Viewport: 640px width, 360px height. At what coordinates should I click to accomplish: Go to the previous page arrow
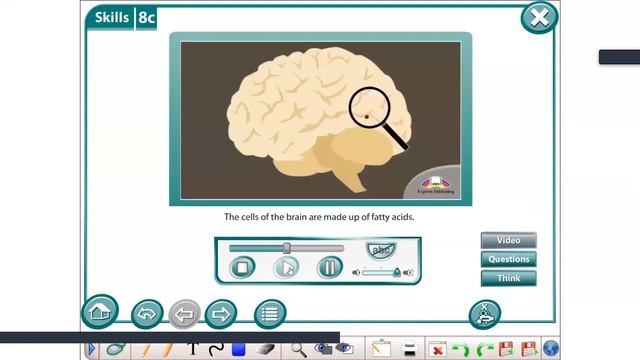point(184,314)
